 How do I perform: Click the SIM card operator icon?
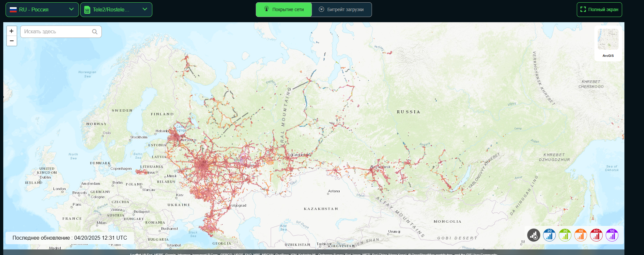[x=87, y=10]
